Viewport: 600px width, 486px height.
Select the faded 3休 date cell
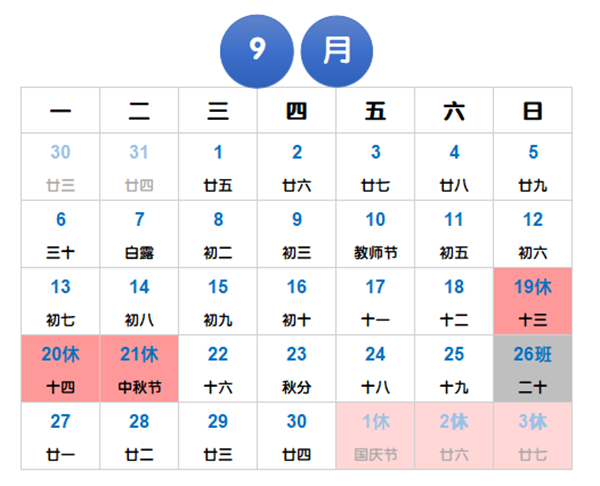click(533, 435)
